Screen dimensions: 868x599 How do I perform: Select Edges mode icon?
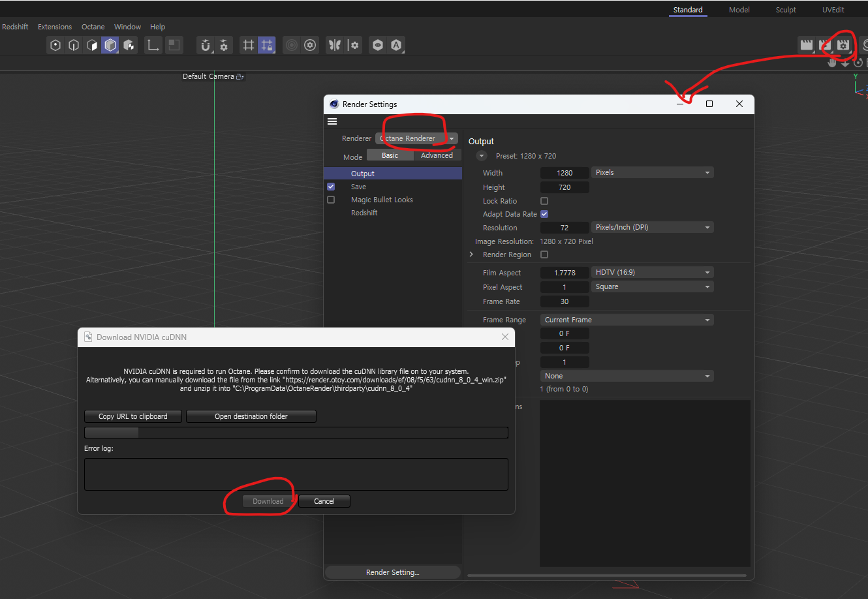coord(74,45)
